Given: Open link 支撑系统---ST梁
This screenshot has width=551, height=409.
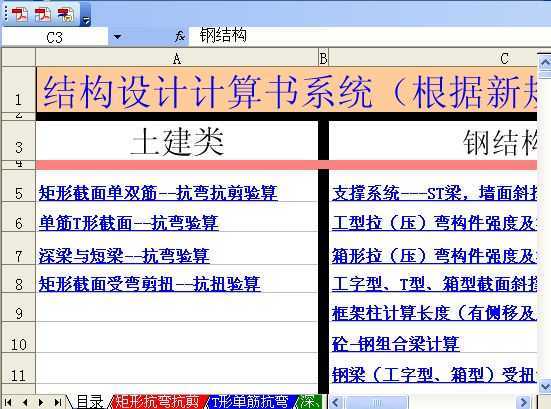Looking at the screenshot, I should tap(434, 193).
